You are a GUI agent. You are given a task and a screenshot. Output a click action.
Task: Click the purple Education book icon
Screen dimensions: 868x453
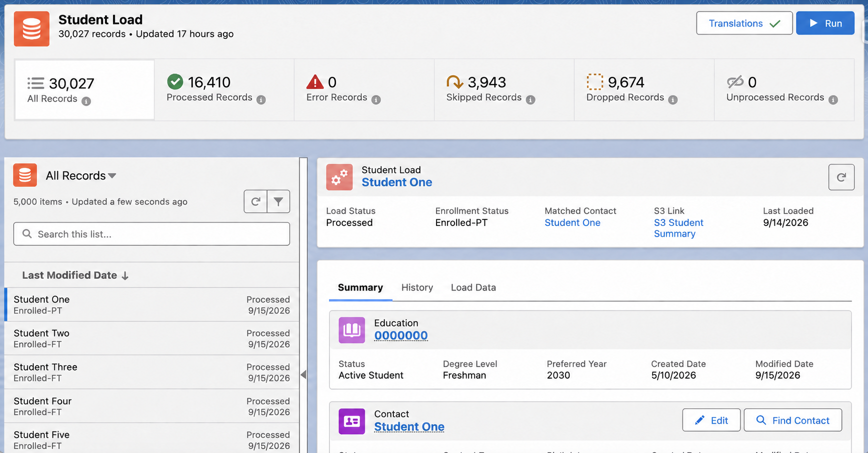coord(352,330)
